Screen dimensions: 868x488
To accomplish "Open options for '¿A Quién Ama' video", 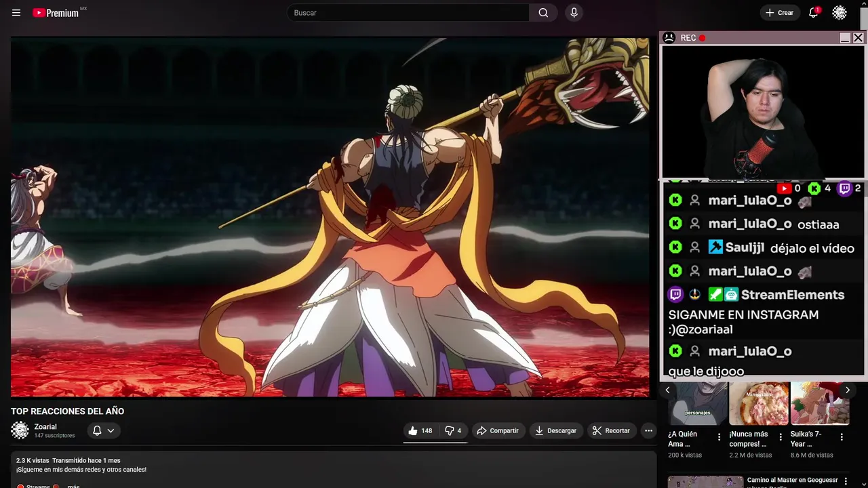I will [x=719, y=437].
